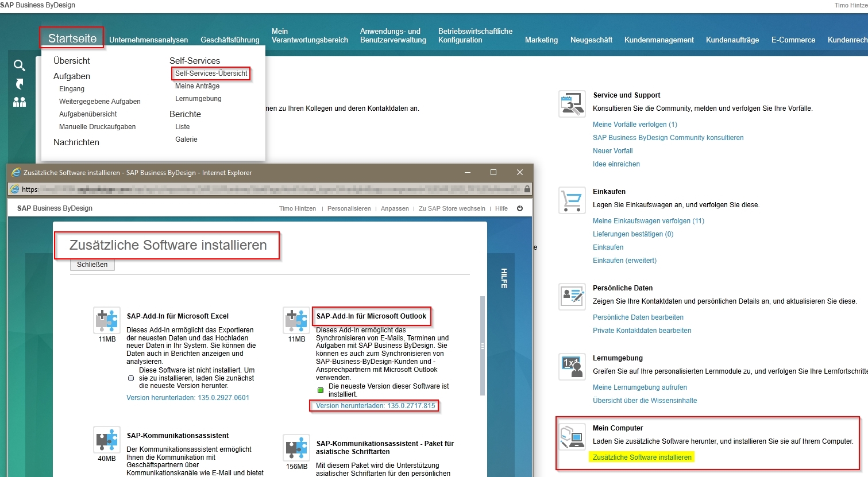
Task: Click the popup vertical scrollbar
Action: coord(483,346)
